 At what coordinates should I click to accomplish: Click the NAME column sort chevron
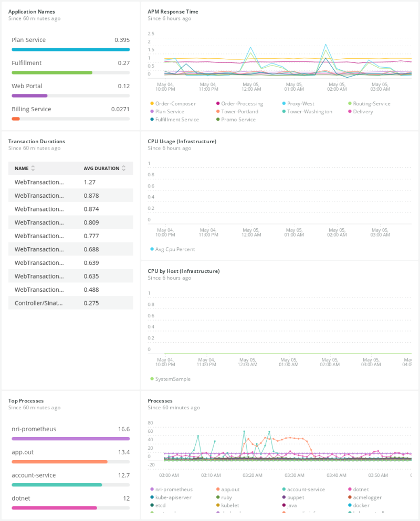[34, 168]
